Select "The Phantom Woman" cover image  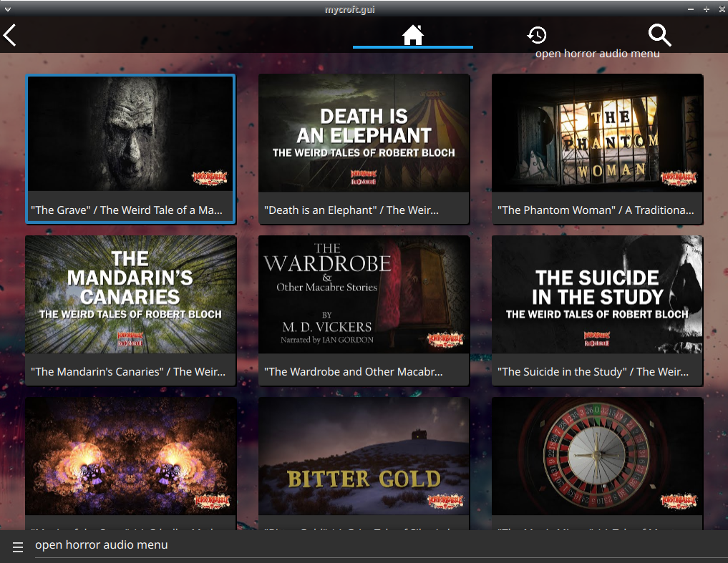(x=598, y=133)
